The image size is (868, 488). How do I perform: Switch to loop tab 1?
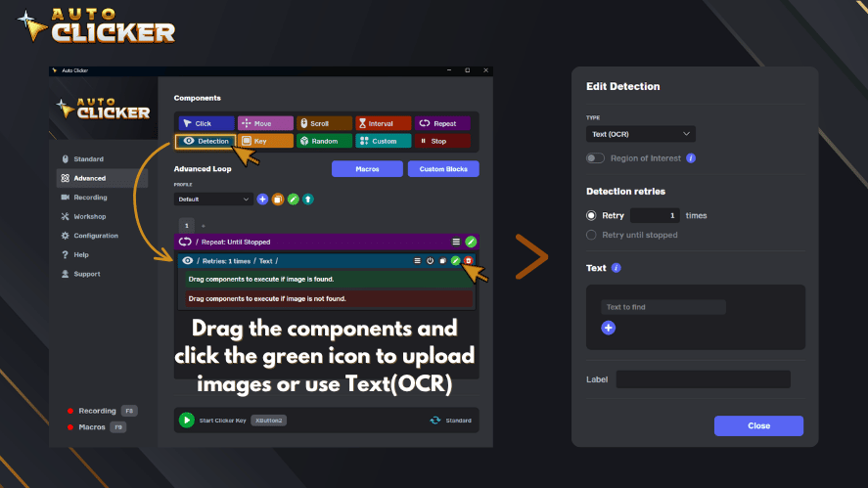coord(187,226)
